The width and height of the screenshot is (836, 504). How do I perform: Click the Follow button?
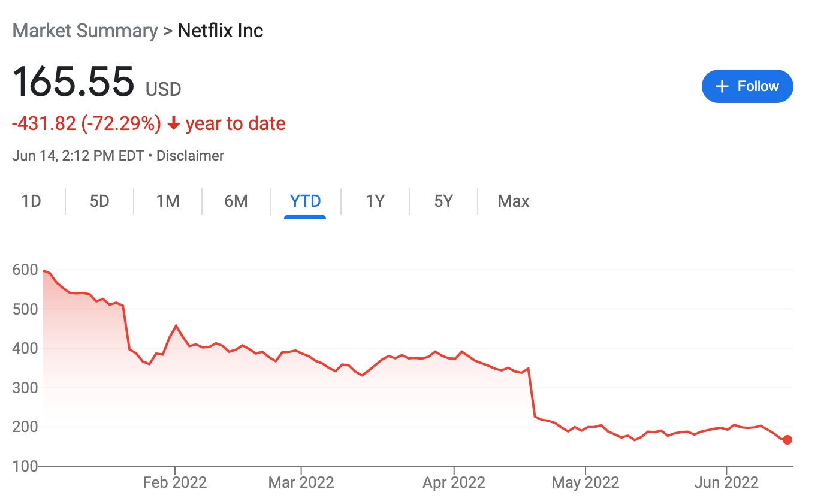(x=747, y=86)
